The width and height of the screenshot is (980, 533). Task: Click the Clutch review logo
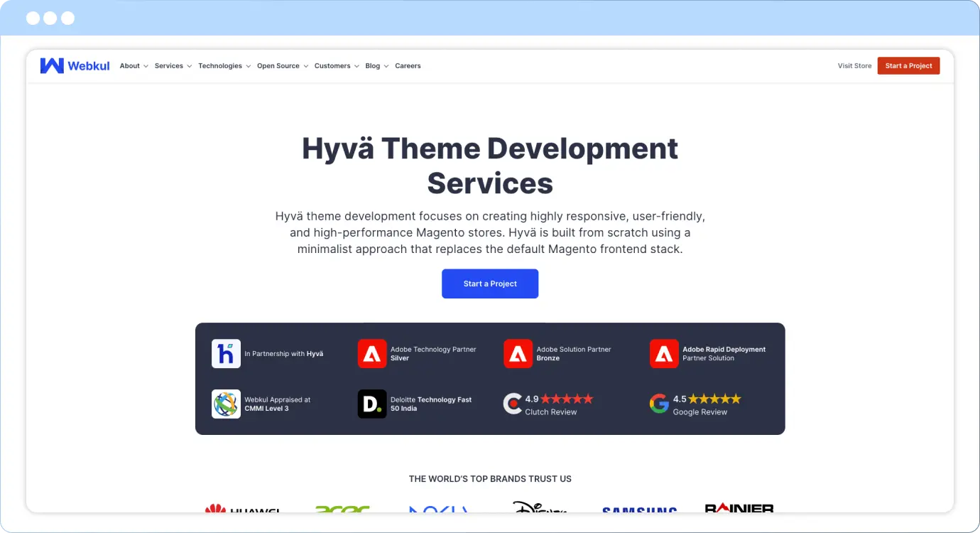pos(513,403)
